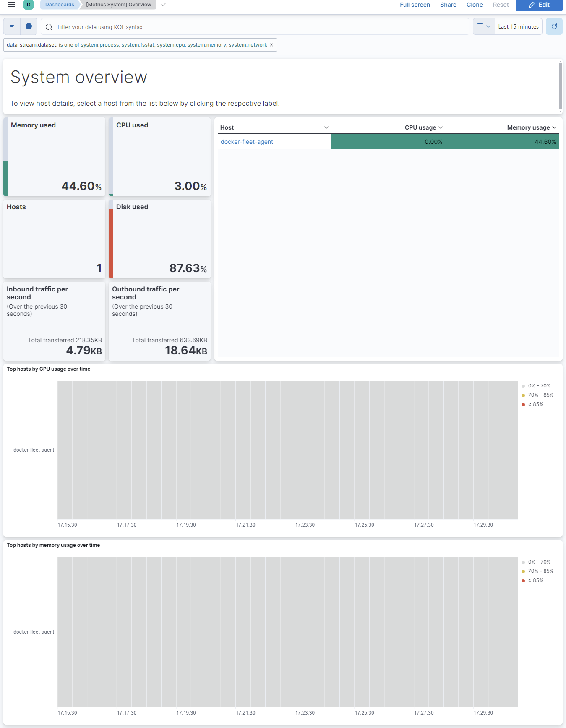Expand the Host column header options
The width and height of the screenshot is (566, 728).
[326, 127]
